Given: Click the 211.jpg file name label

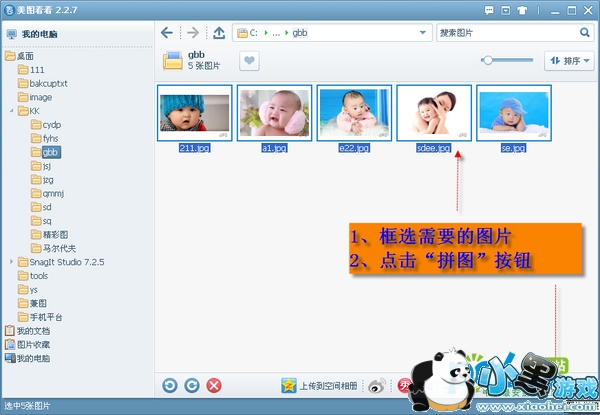Looking at the screenshot, I should tap(195, 148).
